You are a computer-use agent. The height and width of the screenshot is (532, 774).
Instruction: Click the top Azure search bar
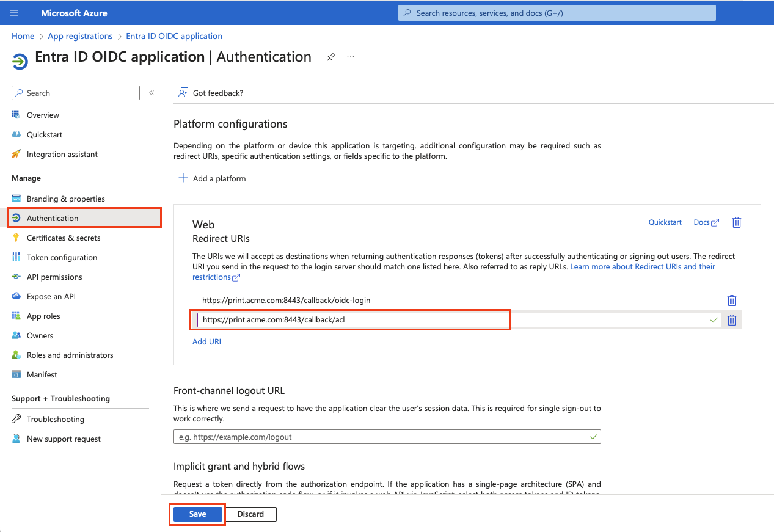coord(556,13)
